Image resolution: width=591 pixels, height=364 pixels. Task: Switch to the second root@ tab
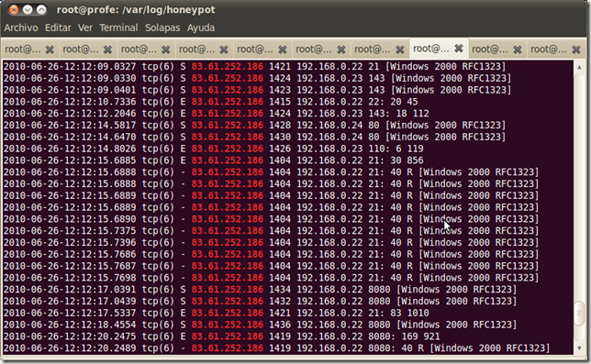81,50
